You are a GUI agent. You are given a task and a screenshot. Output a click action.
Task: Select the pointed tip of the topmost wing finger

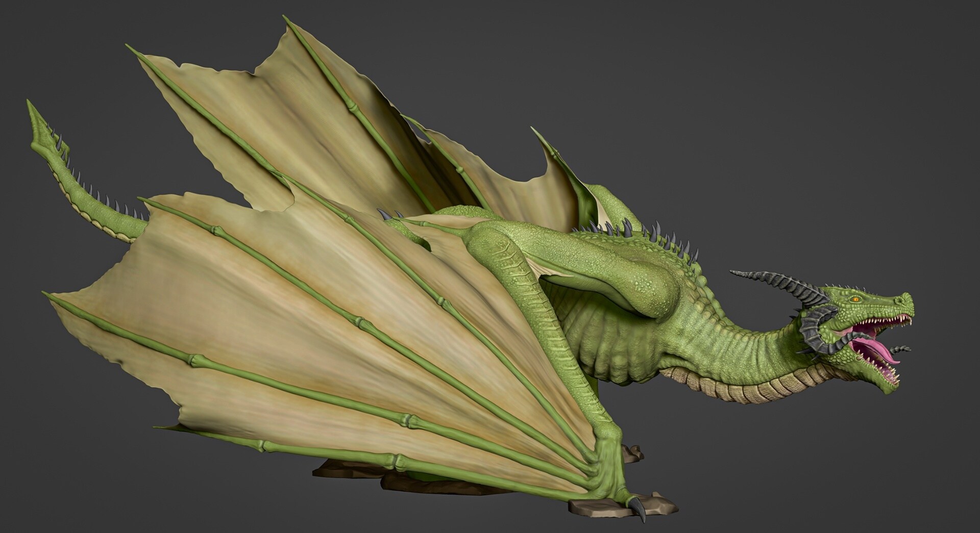(287, 20)
